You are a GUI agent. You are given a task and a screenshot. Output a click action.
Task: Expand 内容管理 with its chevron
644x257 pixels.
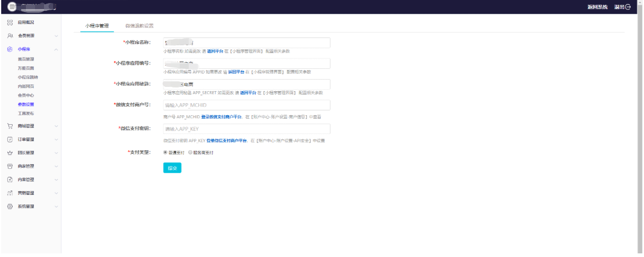coord(56,180)
